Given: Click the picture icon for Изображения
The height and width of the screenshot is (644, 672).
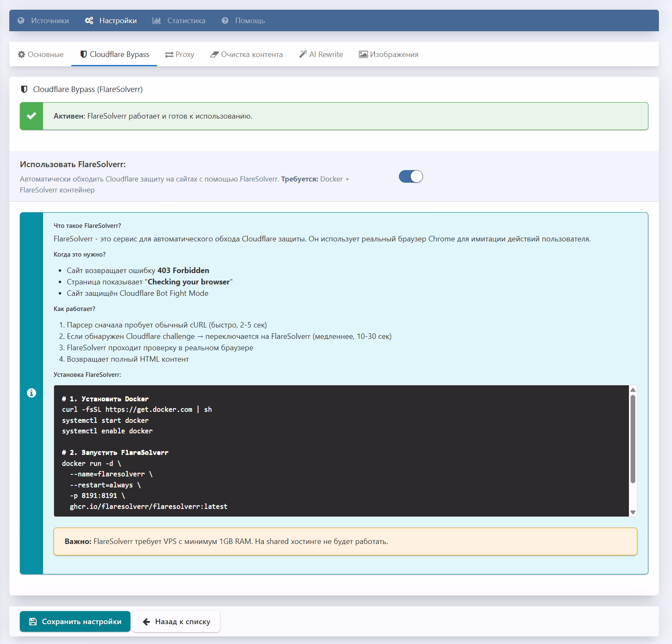Looking at the screenshot, I should point(363,54).
